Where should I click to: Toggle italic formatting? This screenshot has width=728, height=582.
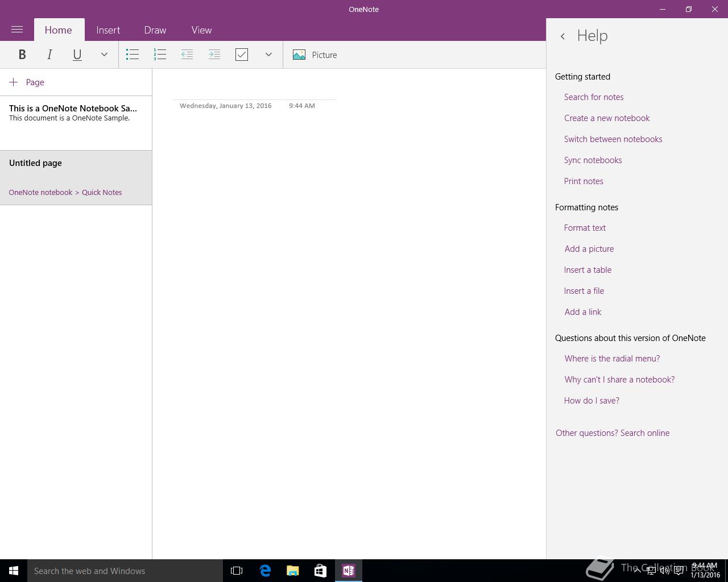(x=49, y=55)
